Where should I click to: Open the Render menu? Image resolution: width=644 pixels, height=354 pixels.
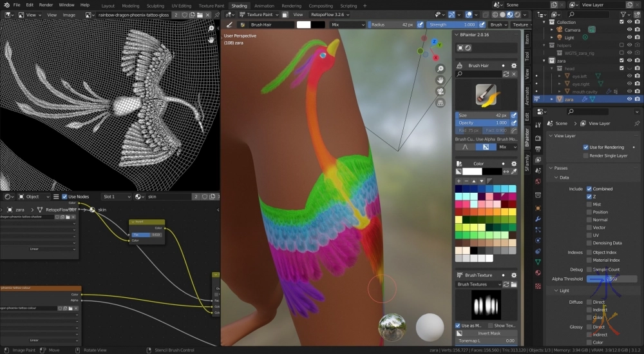tap(46, 5)
